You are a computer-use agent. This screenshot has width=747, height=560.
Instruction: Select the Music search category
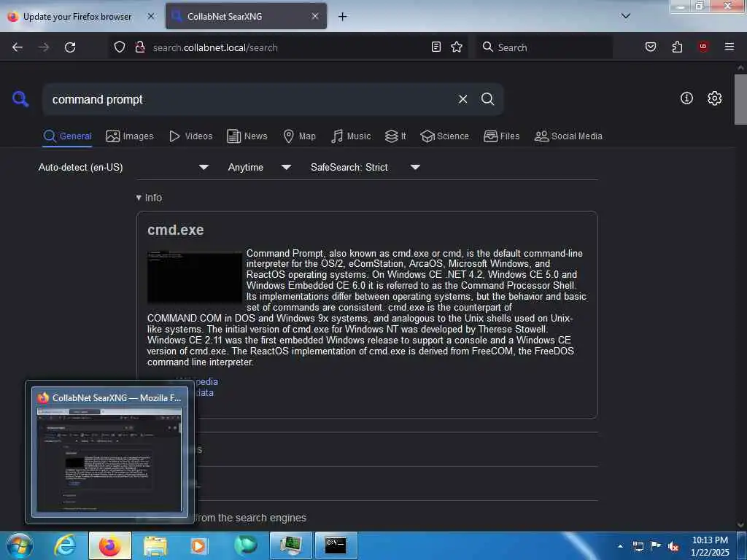point(351,136)
